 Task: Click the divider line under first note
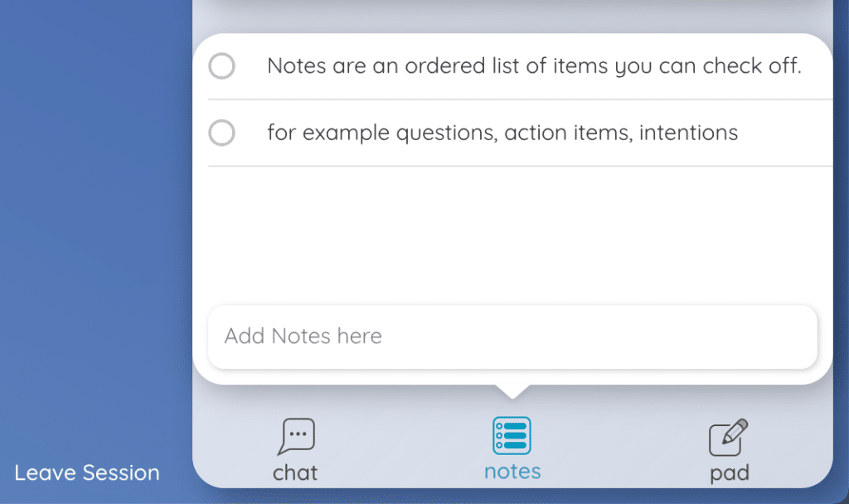pyautogui.click(x=521, y=99)
